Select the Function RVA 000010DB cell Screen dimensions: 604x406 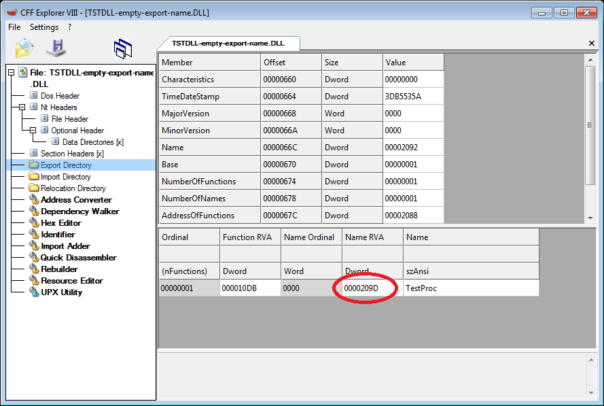point(250,288)
